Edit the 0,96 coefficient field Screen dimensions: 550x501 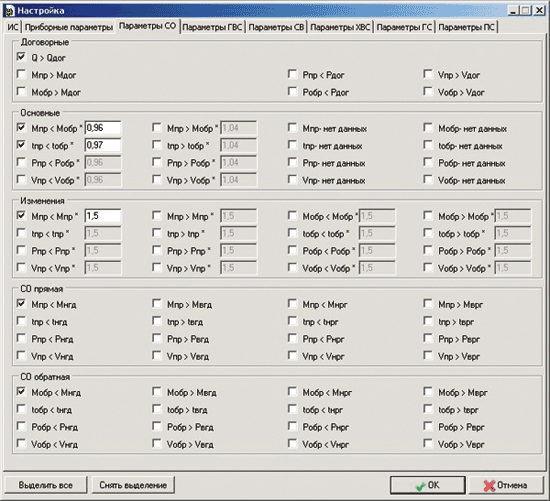(103, 128)
